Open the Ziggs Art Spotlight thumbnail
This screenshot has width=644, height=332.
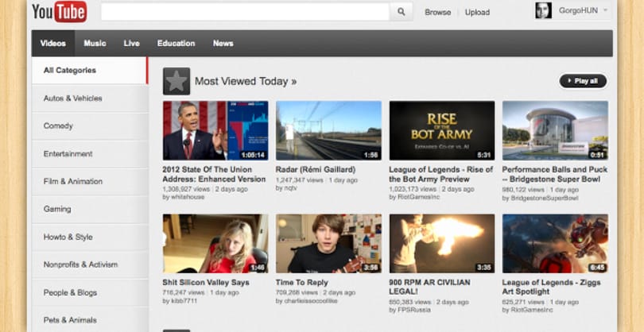pos(555,243)
